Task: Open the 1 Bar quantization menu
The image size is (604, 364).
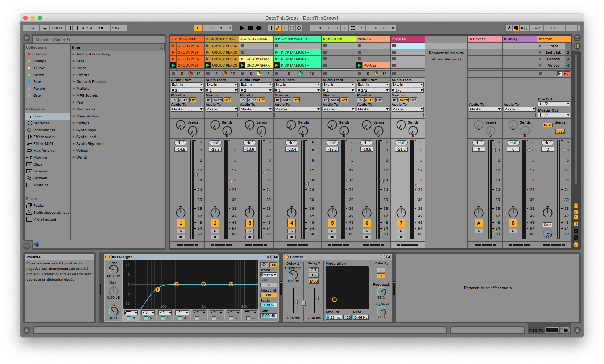Action: tap(119, 28)
